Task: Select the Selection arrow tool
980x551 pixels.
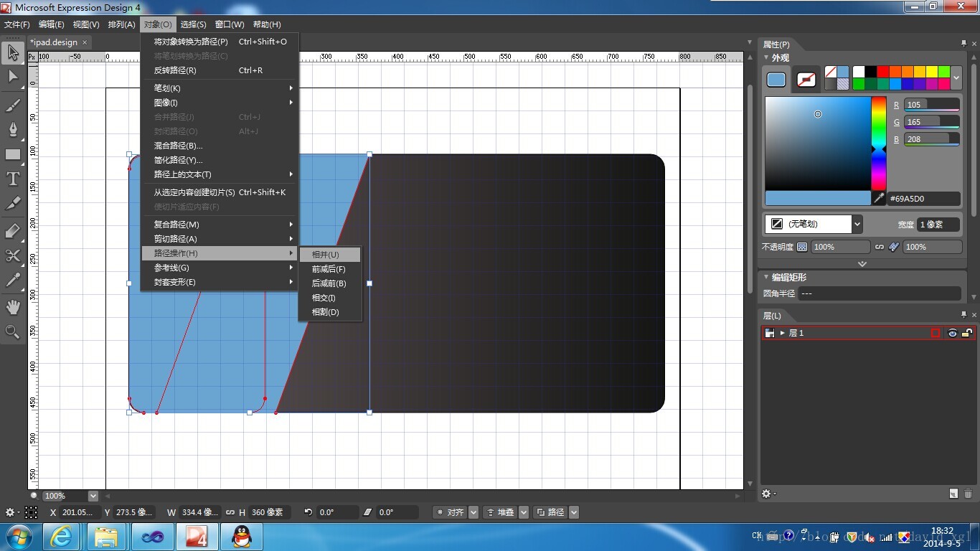Action: pyautogui.click(x=13, y=52)
